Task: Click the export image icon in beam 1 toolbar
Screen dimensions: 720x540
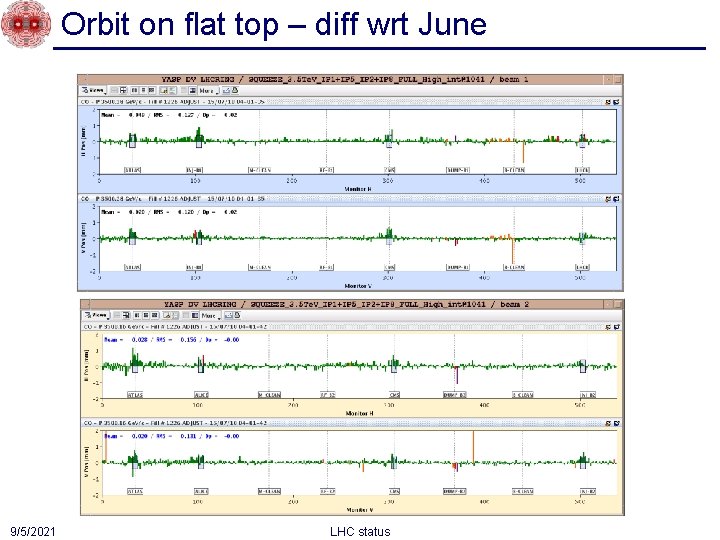Action: pyautogui.click(x=226, y=90)
